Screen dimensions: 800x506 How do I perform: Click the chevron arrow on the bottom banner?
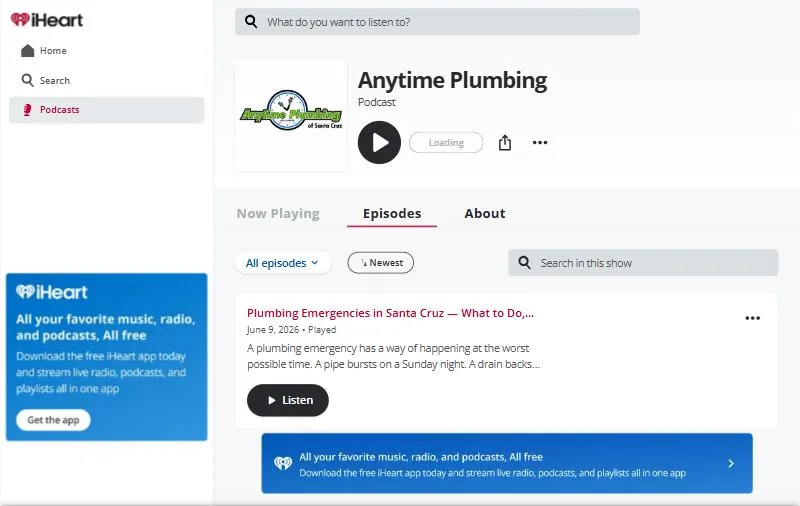pyautogui.click(x=731, y=463)
